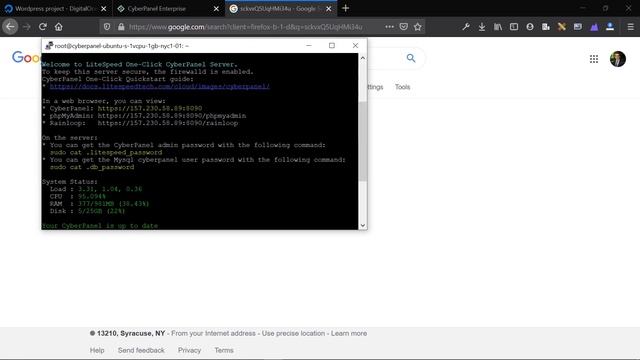Image resolution: width=640 pixels, height=360 pixels.
Task: Close the Google search tab
Action: click(x=329, y=9)
